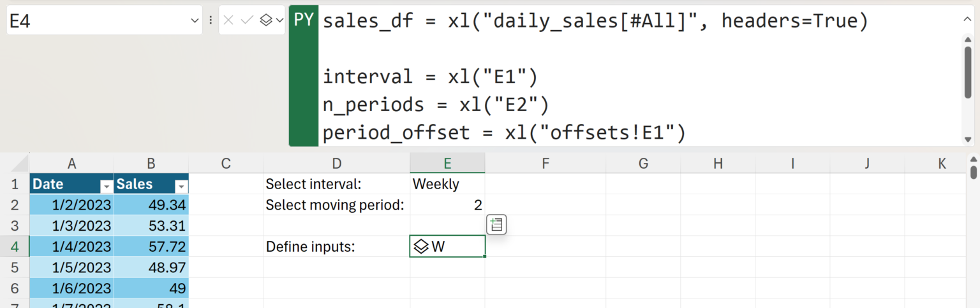Open the Sales column filter dropdown
Image resolution: width=980 pixels, height=308 pixels.
181,185
